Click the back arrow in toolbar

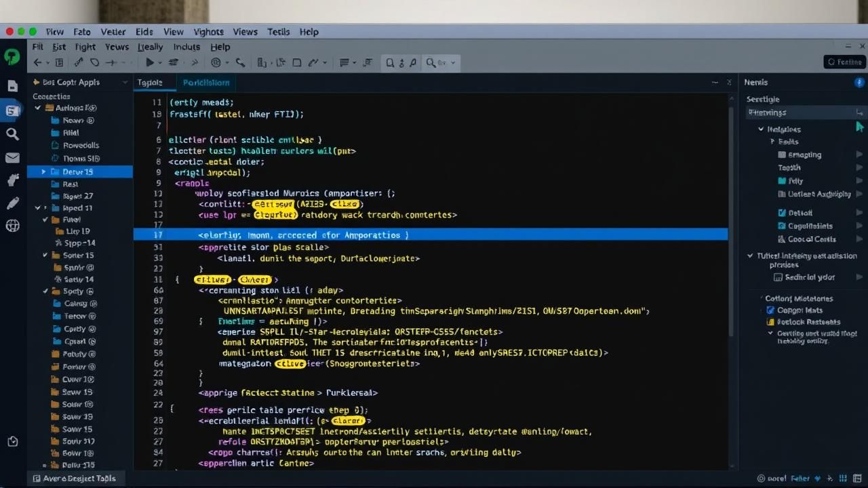click(x=38, y=62)
